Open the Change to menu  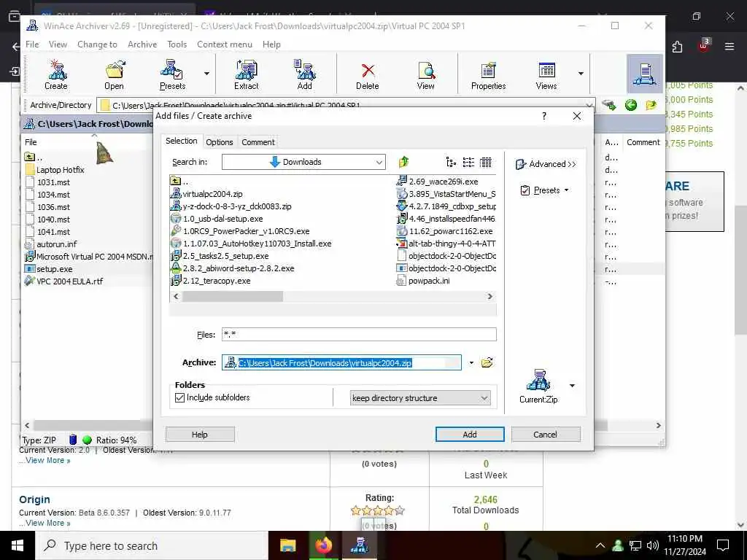click(97, 44)
